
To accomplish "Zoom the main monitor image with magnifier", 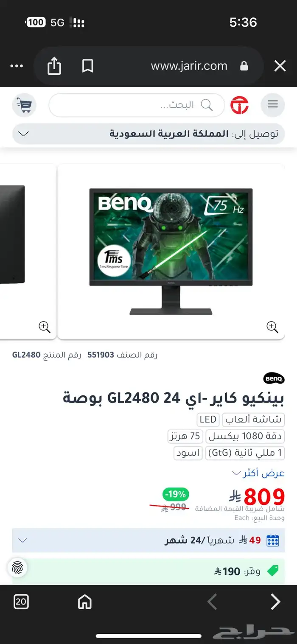I will coord(272,327).
